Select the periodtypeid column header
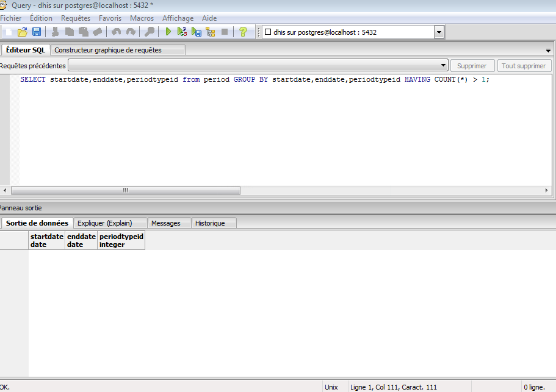 coord(121,240)
